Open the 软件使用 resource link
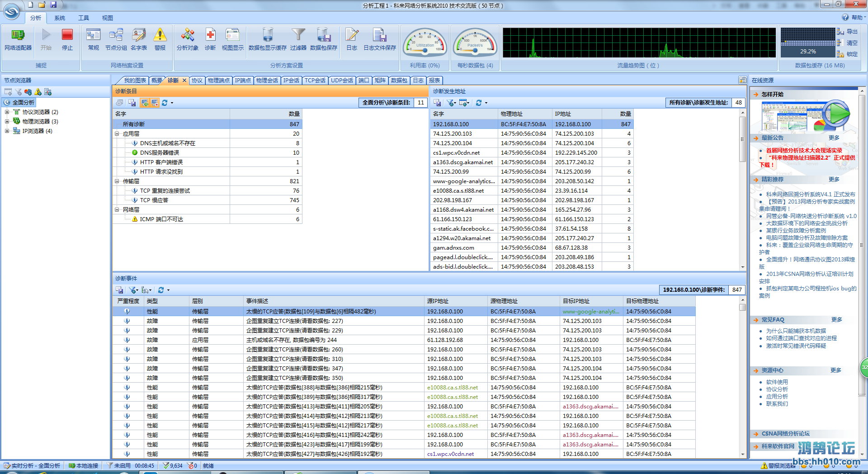 [x=777, y=382]
